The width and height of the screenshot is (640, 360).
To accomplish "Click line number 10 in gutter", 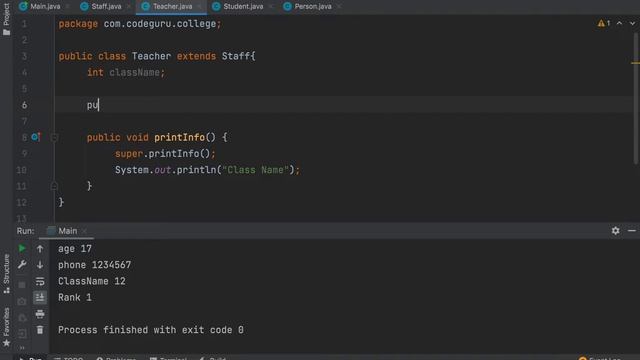I will [x=22, y=170].
